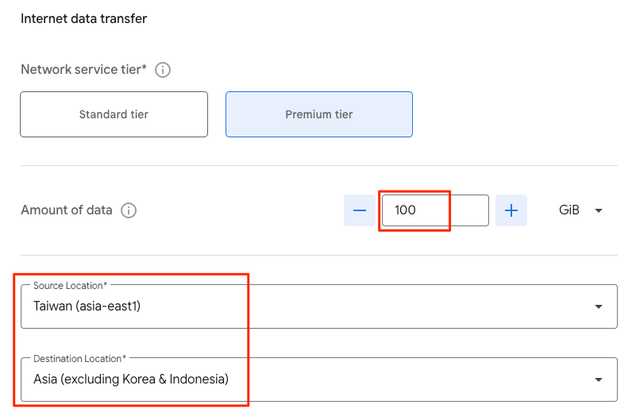Decrease data amount with the minus button
Image resolution: width=640 pixels, height=420 pixels.
pyautogui.click(x=359, y=211)
